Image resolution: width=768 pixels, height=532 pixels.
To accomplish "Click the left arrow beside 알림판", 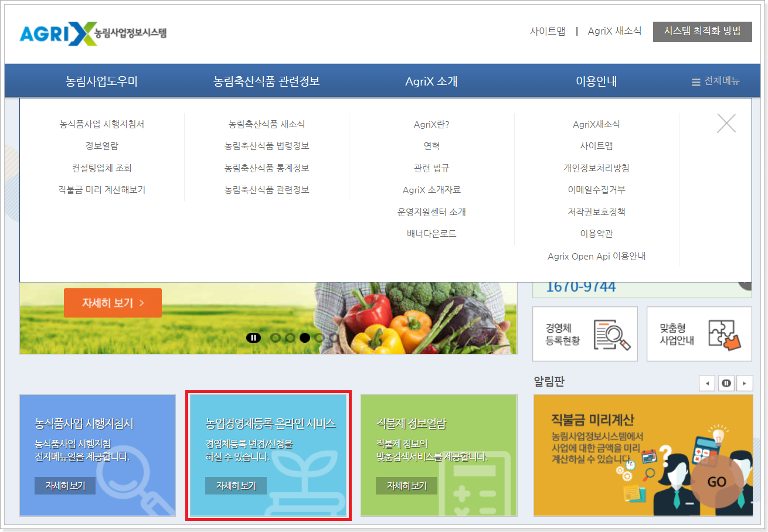I will click(x=707, y=383).
